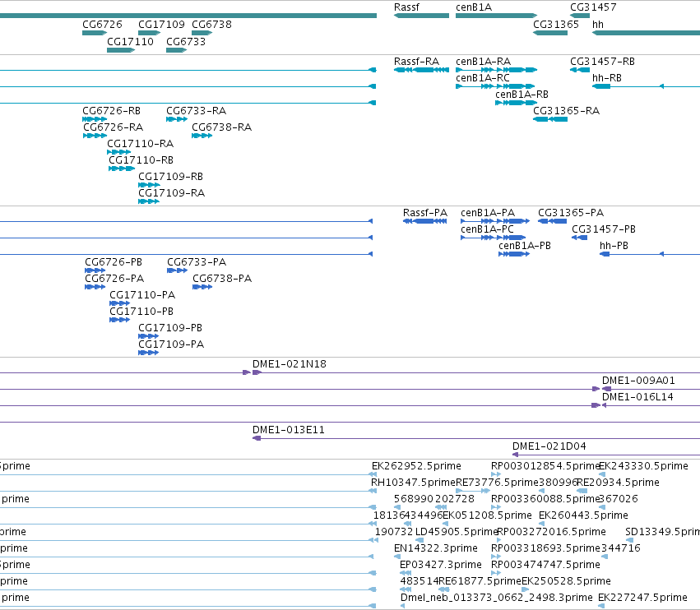Click the hh gene bar
The height and width of the screenshot is (610, 700).
[x=646, y=33]
